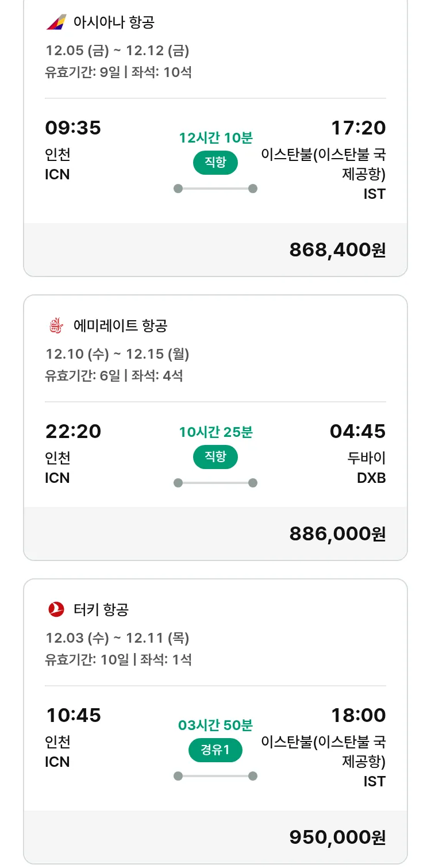
Task: Open the 에미레이트 항공 flight title
Action: point(121,326)
